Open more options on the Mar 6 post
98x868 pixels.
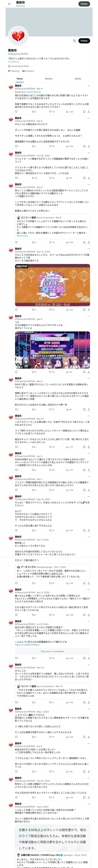(89, 118)
